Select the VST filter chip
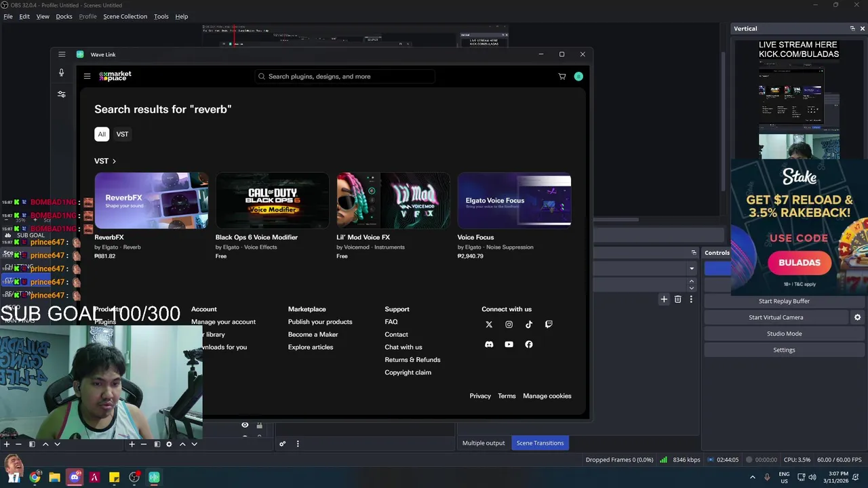The image size is (868, 488). tap(122, 134)
